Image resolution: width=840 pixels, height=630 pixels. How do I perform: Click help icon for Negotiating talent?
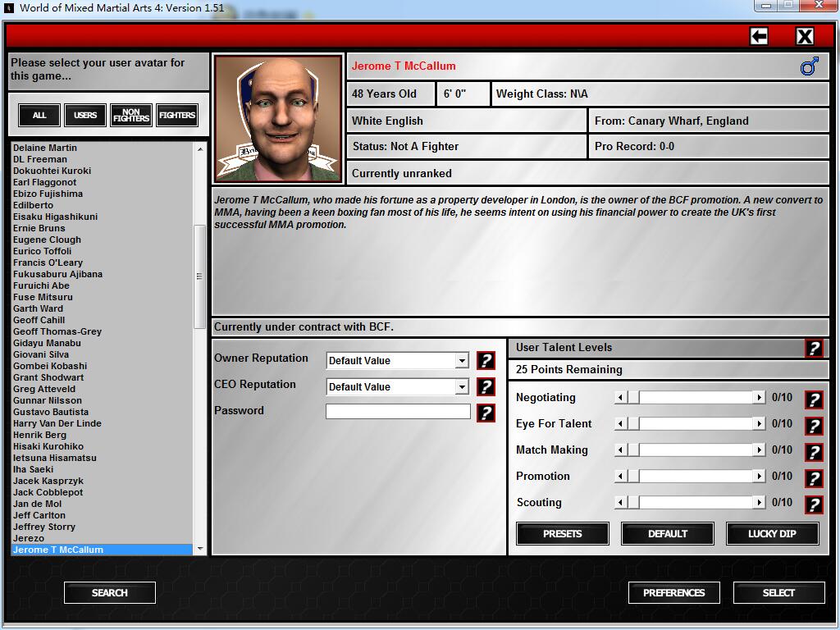point(813,399)
